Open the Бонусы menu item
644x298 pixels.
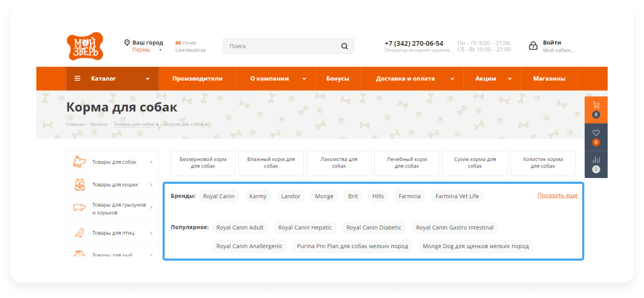point(338,79)
